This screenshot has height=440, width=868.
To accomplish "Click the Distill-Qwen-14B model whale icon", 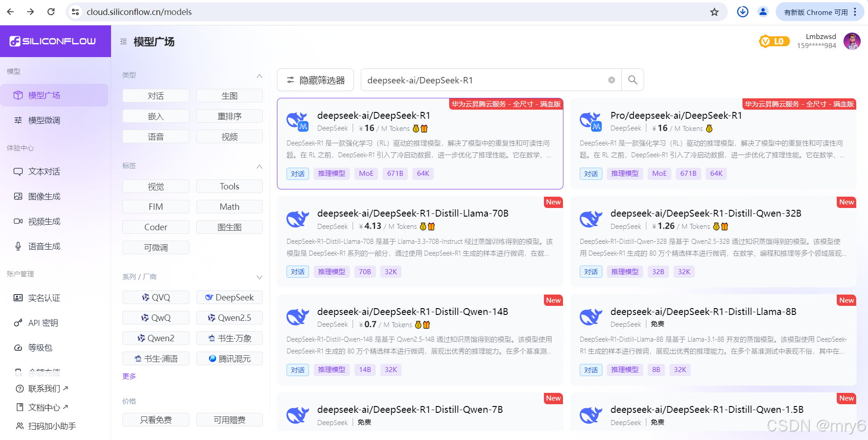I will click(297, 317).
